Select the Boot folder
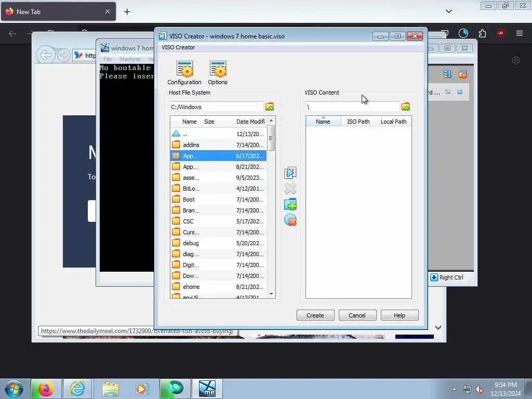 point(218,199)
